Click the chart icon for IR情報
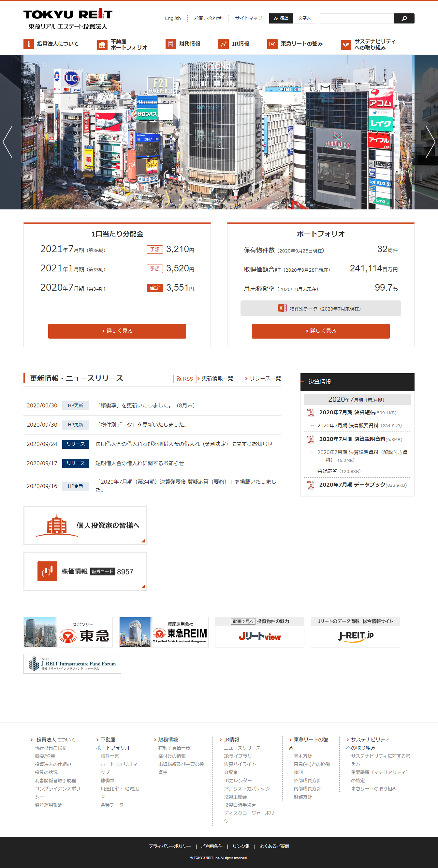This screenshot has height=868, width=438. [x=224, y=44]
